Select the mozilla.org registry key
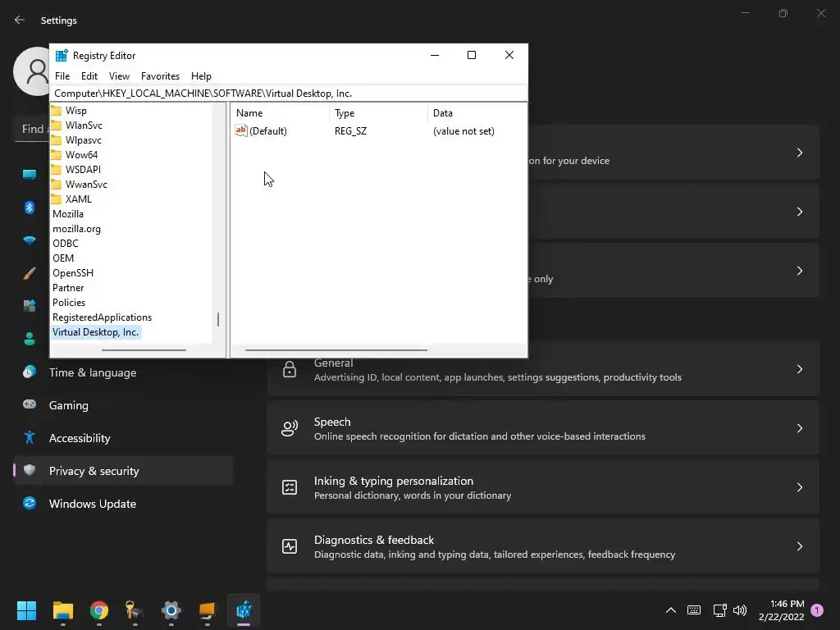Viewport: 840px width, 630px height. pos(76,229)
